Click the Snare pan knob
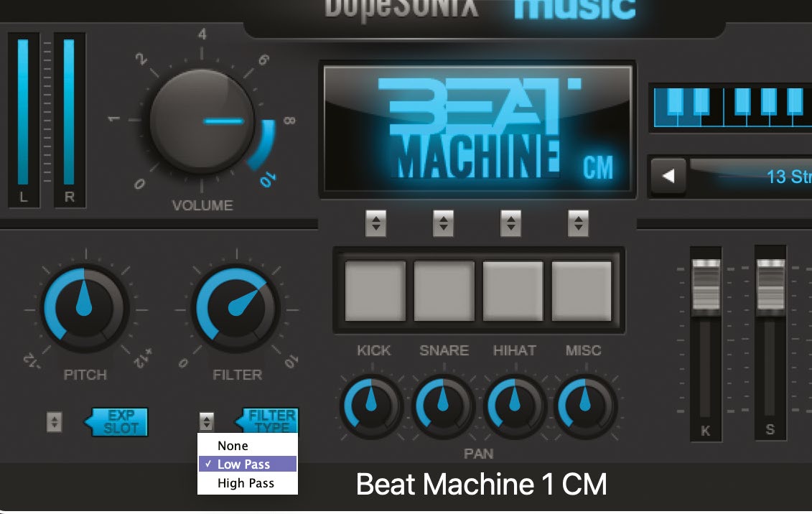 click(443, 407)
